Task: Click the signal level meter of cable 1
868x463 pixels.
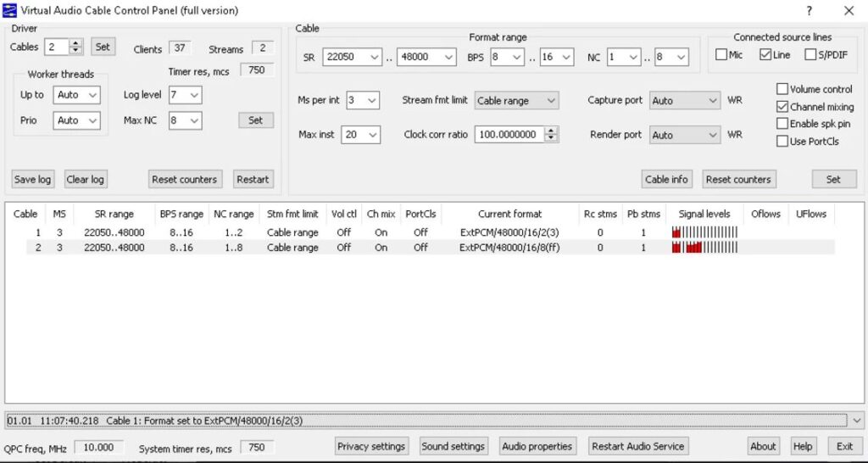Action: click(704, 232)
